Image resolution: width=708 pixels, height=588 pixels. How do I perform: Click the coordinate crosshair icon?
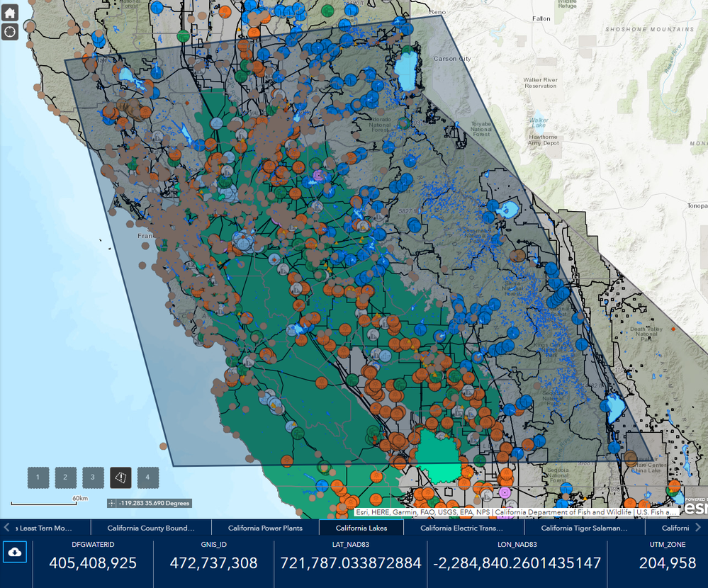(x=111, y=503)
